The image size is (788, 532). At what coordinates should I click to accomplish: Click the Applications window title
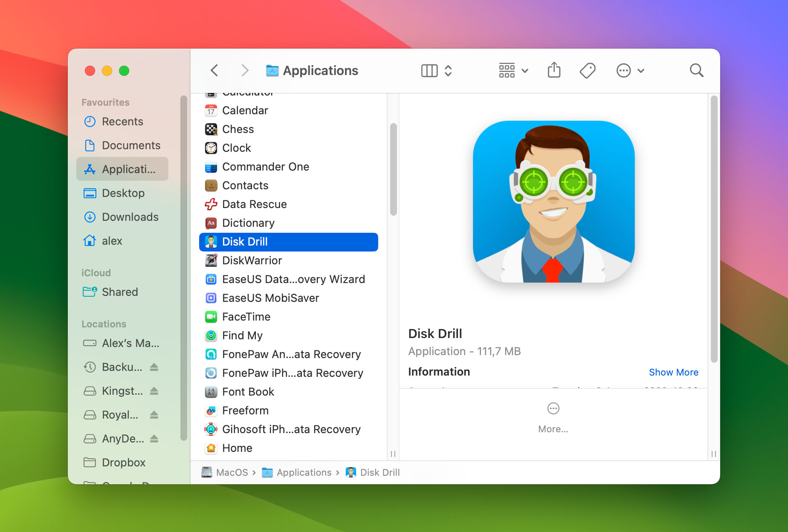(x=320, y=70)
